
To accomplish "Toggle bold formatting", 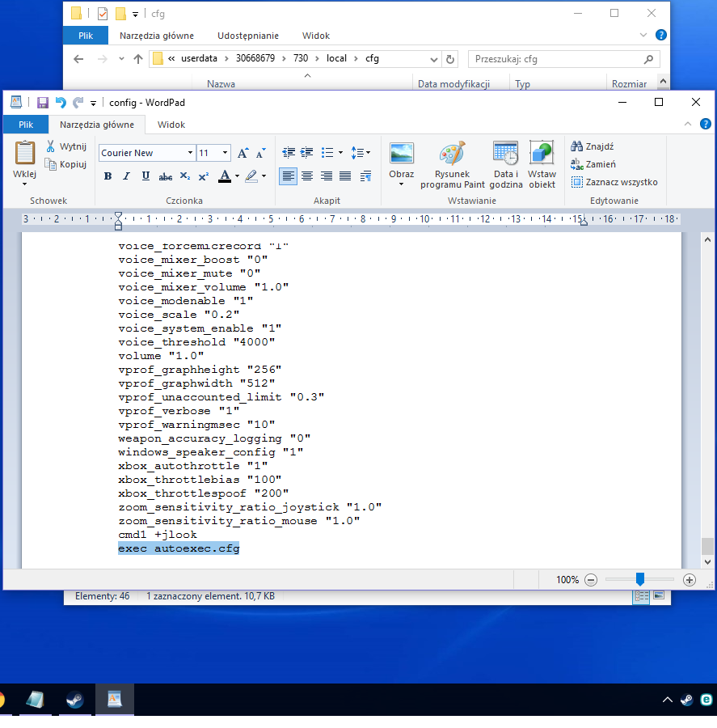I will click(x=108, y=176).
